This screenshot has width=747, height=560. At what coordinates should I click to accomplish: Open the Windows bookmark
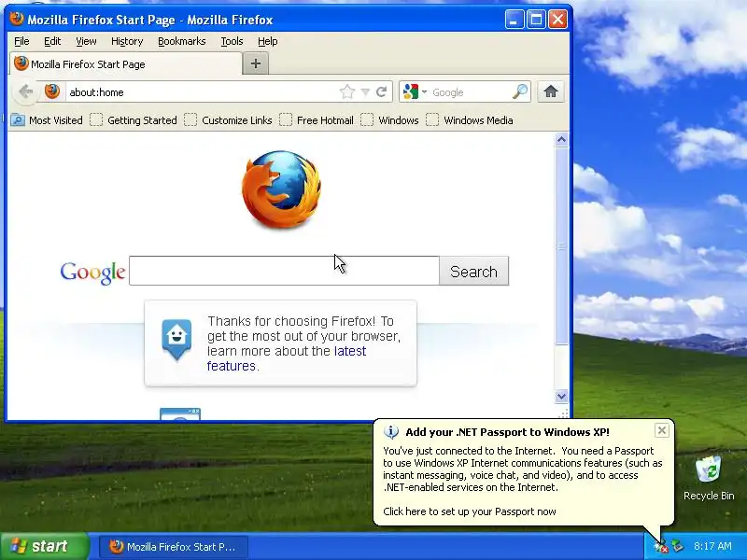point(389,120)
